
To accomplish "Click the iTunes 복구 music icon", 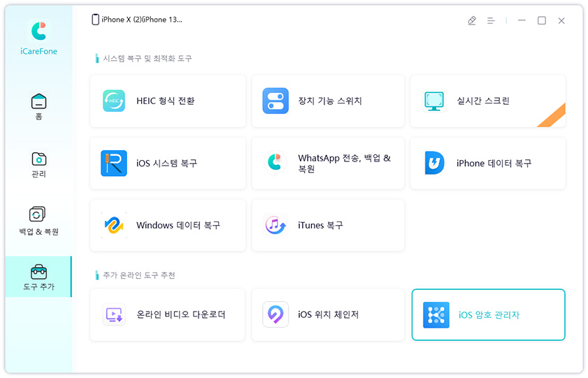I will point(275,225).
